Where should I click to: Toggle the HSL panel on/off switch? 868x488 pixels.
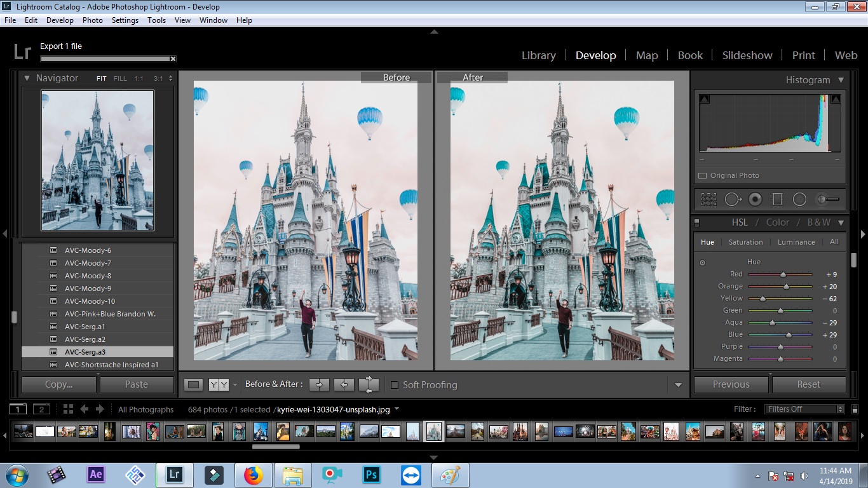[697, 223]
